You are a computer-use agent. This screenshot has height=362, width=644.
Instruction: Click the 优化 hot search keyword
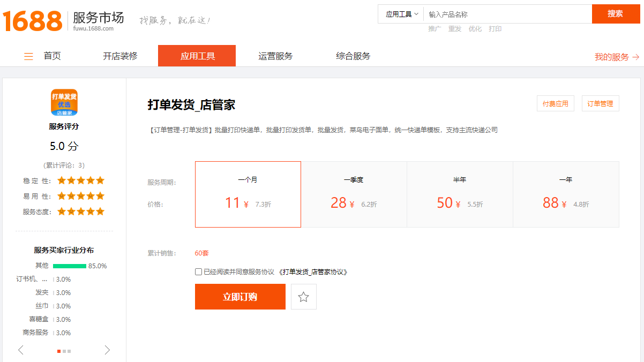click(x=475, y=29)
